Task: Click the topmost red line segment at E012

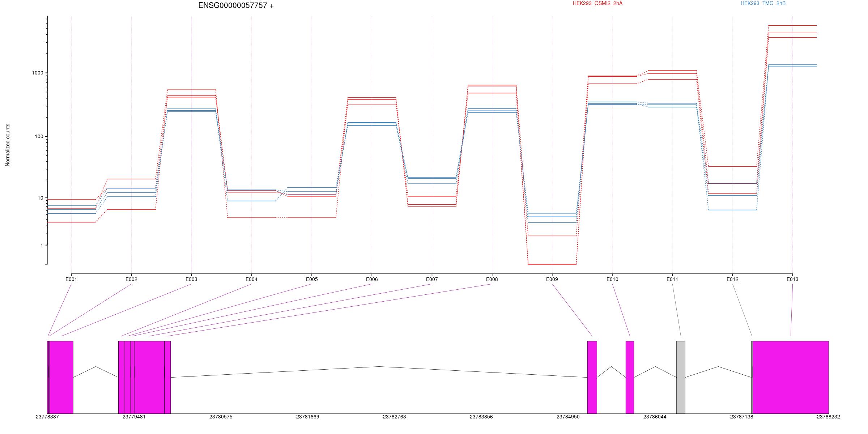Action: pyautogui.click(x=732, y=167)
